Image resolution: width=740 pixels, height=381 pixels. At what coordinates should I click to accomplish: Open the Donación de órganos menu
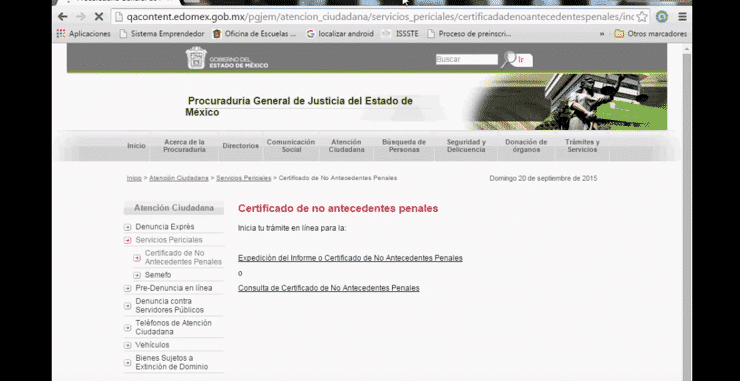pyautogui.click(x=526, y=146)
